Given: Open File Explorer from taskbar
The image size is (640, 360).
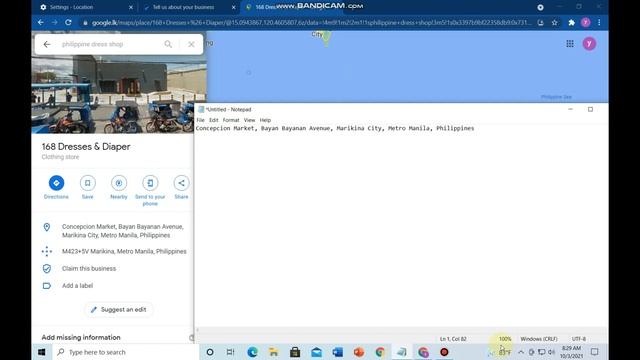Looking at the screenshot, I should [273, 352].
